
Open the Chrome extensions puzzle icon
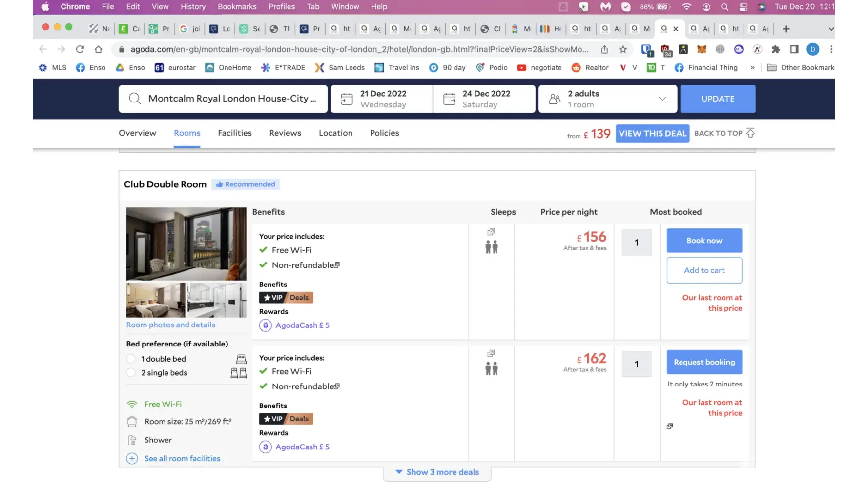(776, 49)
